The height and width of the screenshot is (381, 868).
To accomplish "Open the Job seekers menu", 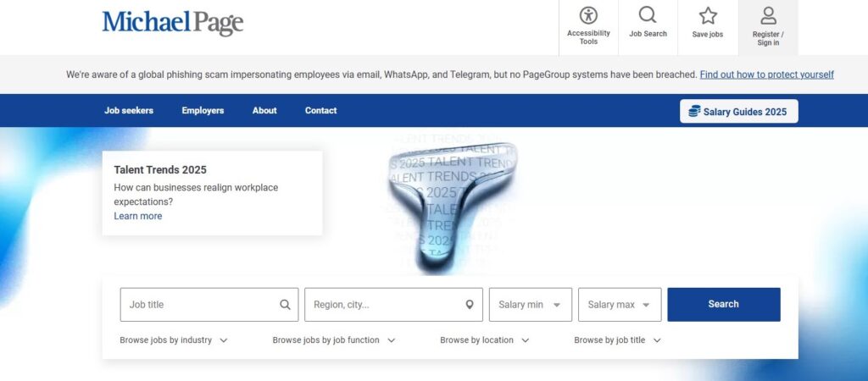I will [129, 111].
